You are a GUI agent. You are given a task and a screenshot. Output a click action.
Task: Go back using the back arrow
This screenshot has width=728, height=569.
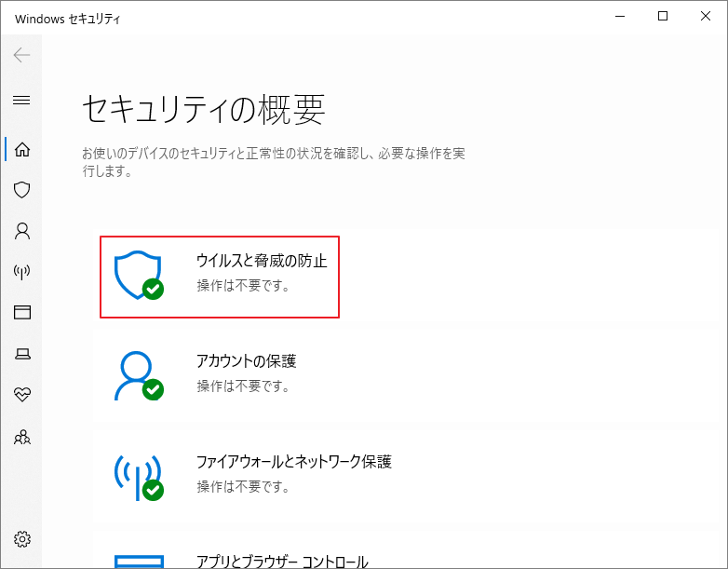(x=21, y=55)
